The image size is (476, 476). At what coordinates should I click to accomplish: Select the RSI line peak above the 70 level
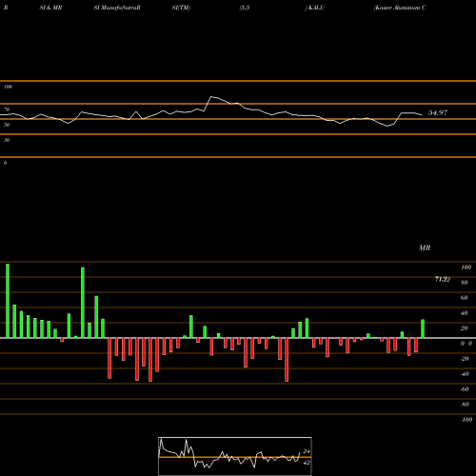coord(211,97)
